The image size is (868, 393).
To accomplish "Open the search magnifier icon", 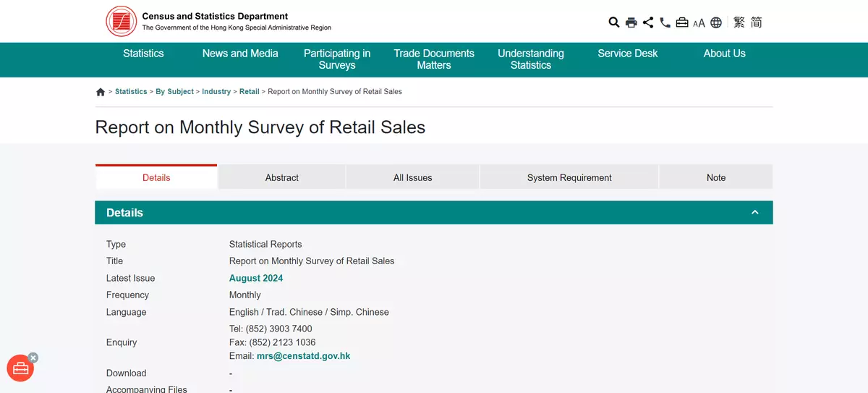I will tap(614, 22).
